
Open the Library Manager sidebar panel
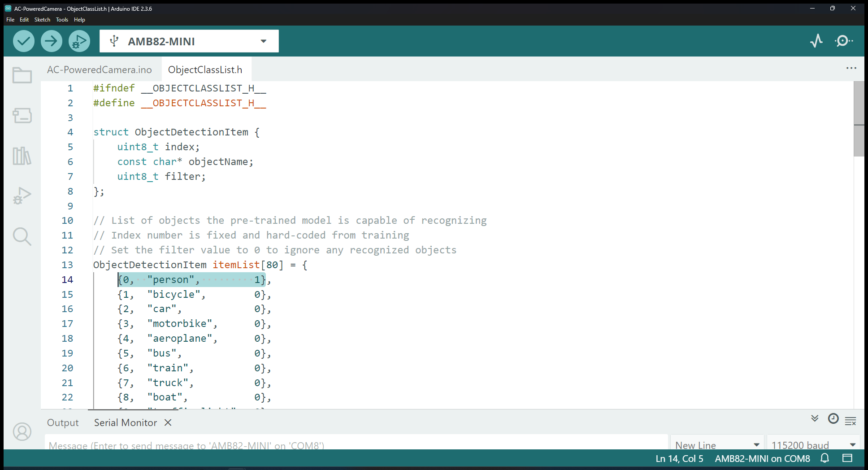(x=22, y=156)
